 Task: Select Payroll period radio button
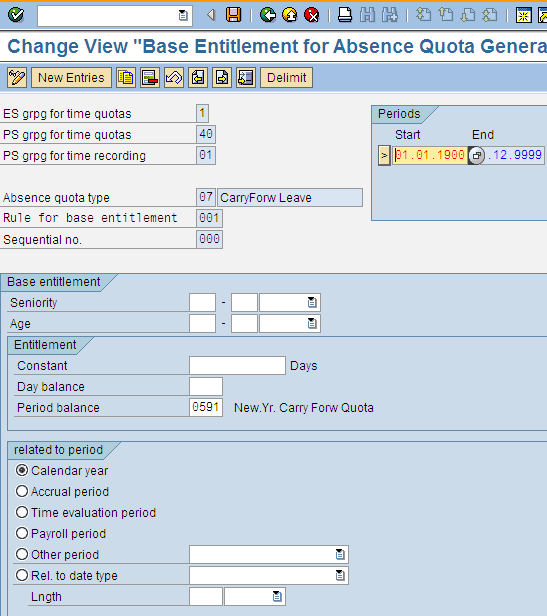pos(22,533)
